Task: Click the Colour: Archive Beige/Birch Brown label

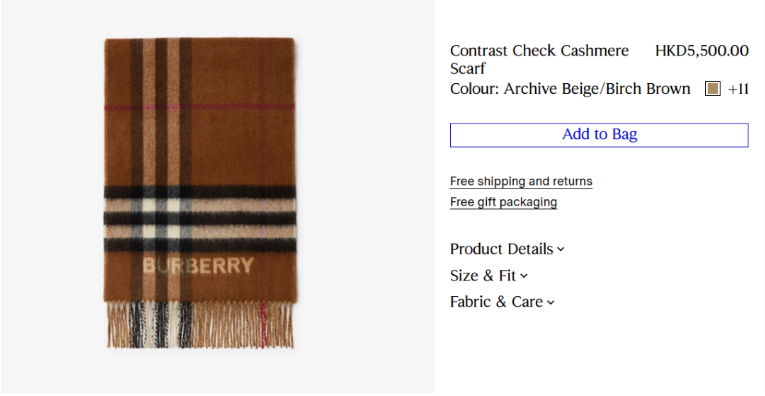Action: [570, 89]
